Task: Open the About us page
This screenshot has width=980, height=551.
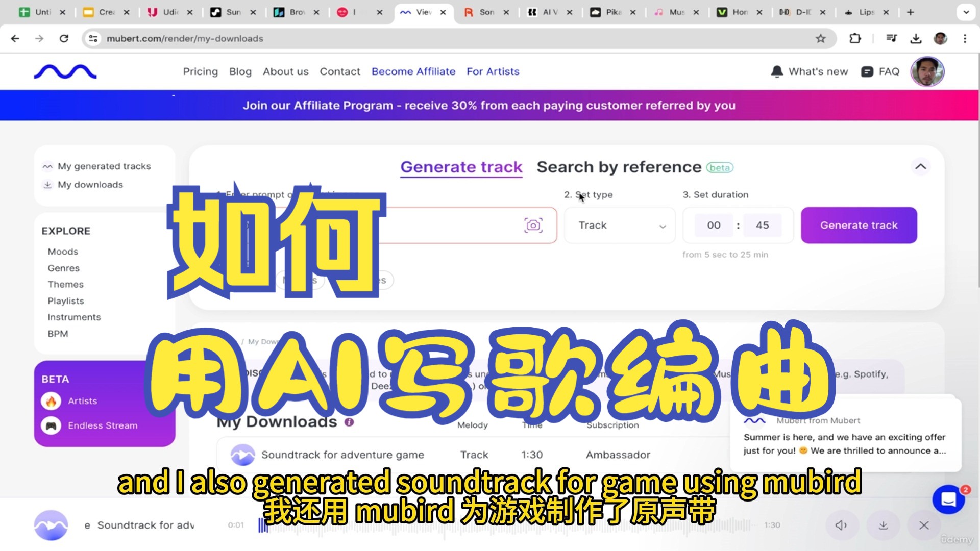Action: tap(285, 72)
